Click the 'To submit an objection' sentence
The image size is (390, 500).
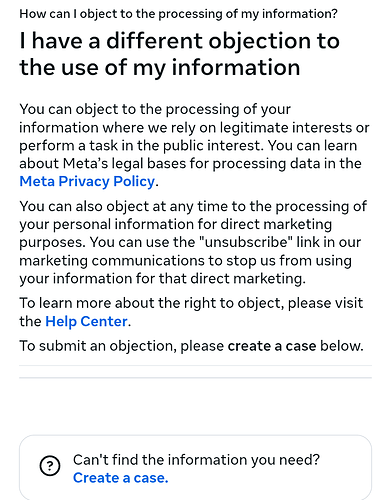pos(191,346)
